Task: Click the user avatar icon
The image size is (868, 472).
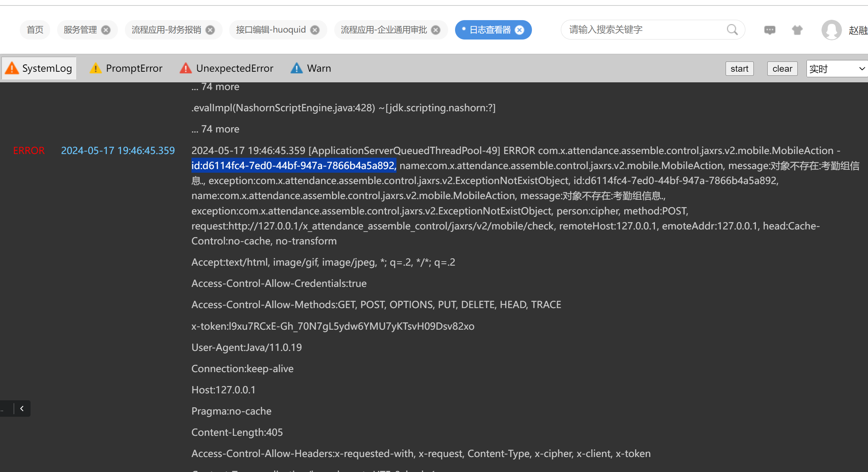Action: pyautogui.click(x=831, y=30)
